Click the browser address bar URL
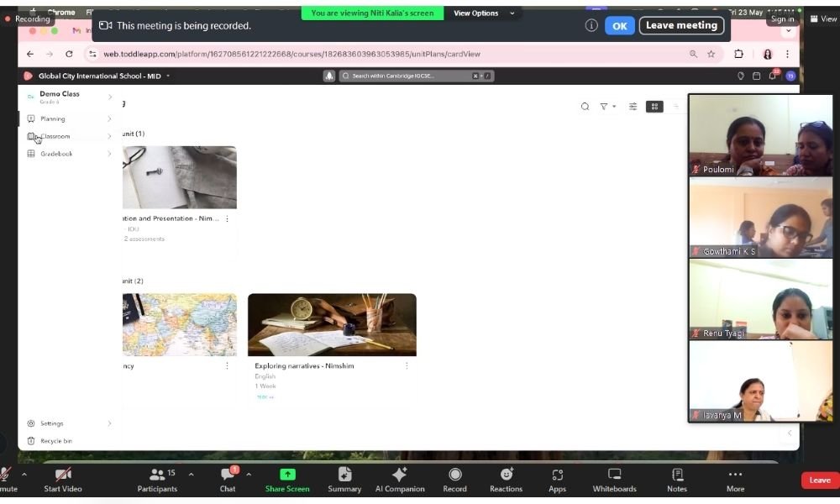The image size is (840, 504). coord(291,54)
